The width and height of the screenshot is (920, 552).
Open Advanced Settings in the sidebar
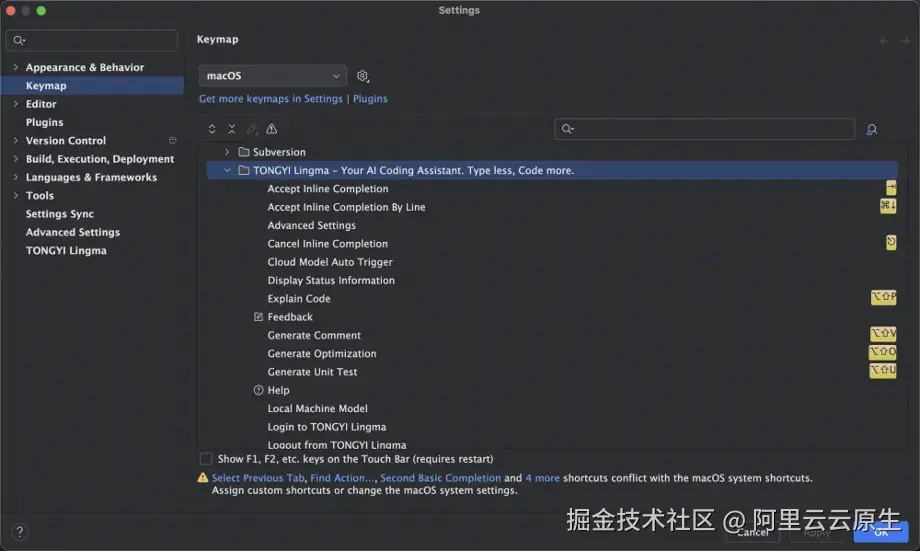click(x=73, y=232)
